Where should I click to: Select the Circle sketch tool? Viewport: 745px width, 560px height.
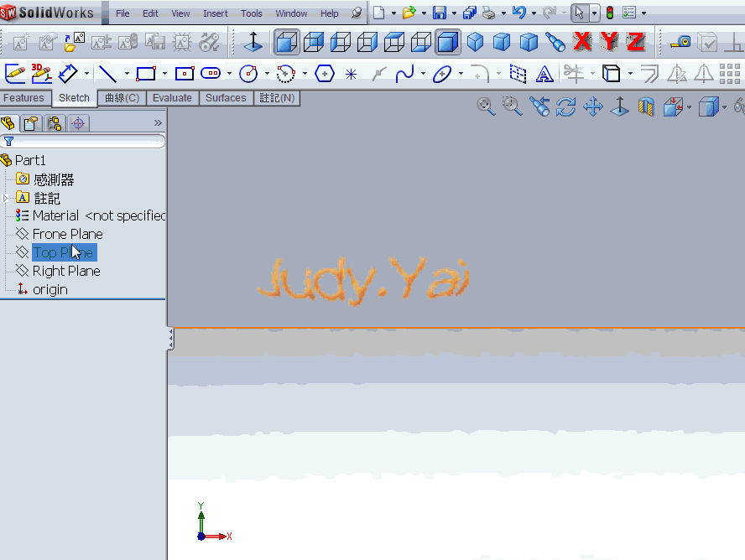click(x=249, y=74)
